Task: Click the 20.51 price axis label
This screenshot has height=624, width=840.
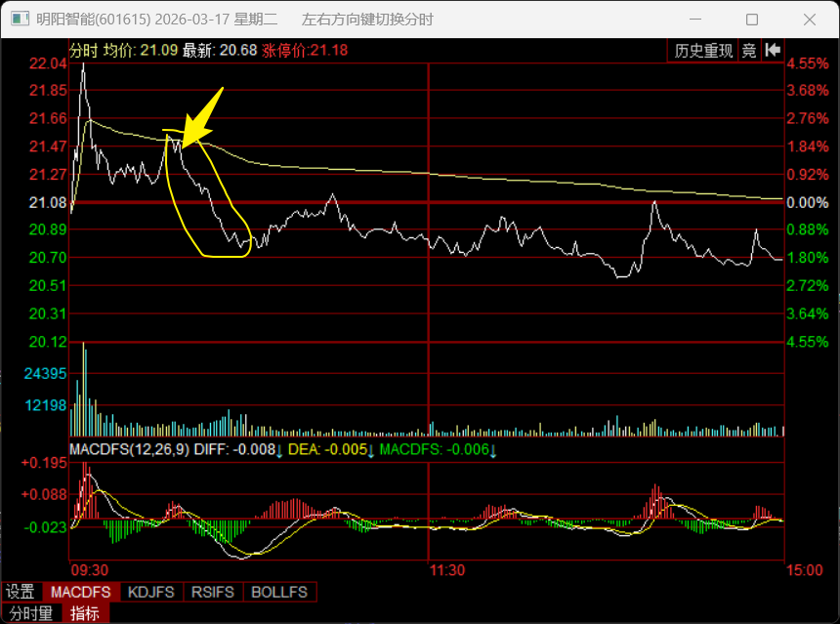Action: [48, 285]
